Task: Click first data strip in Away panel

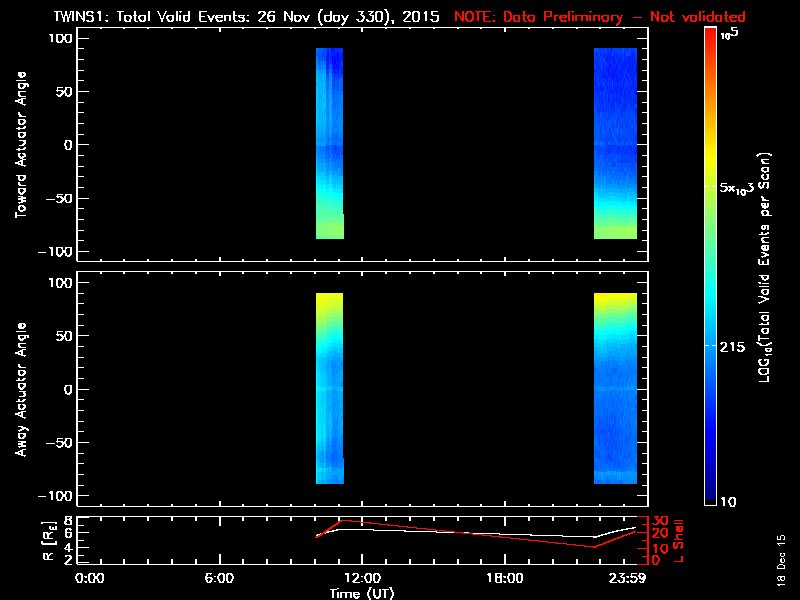Action: coord(330,388)
